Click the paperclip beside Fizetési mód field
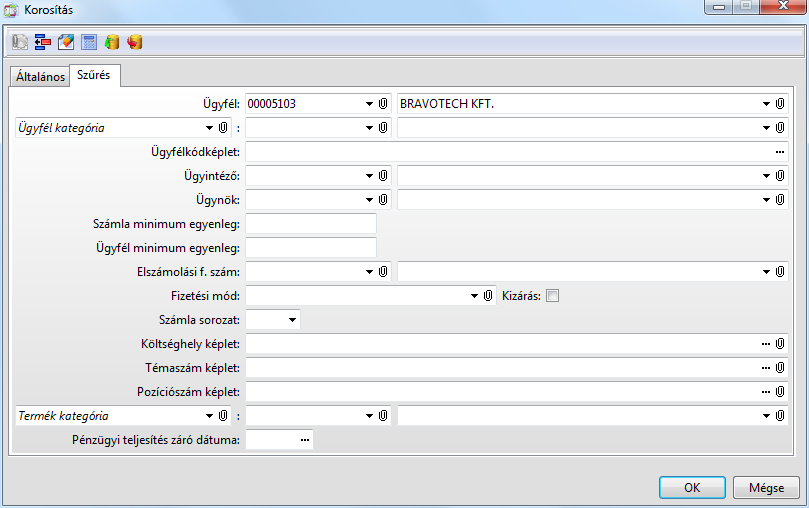 point(488,296)
